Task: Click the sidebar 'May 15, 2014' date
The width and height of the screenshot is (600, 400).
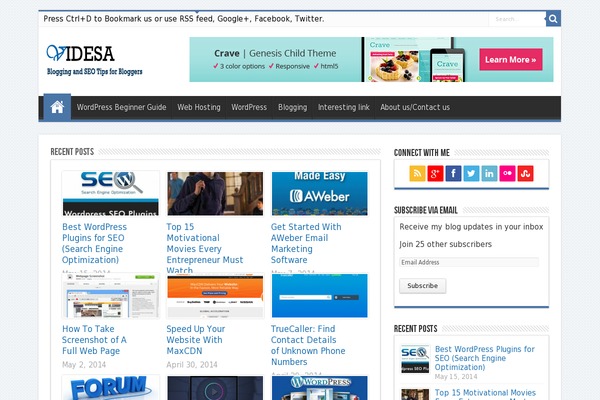Action: pos(456,377)
